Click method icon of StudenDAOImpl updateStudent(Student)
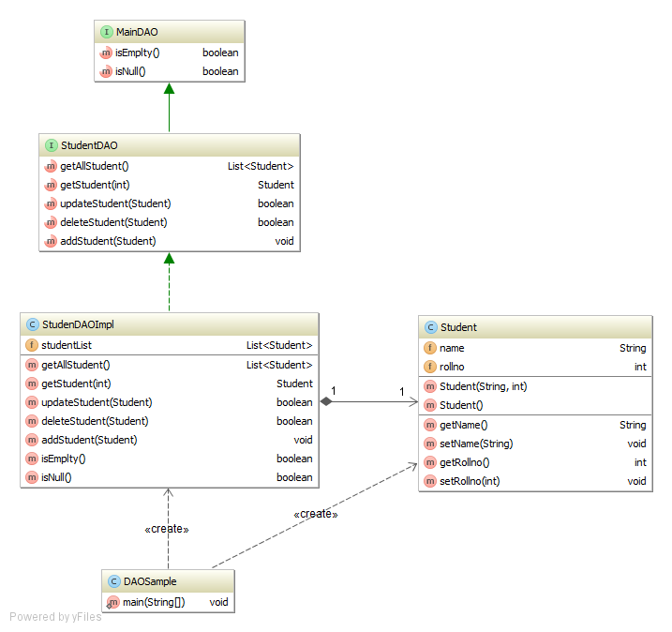 (32, 402)
